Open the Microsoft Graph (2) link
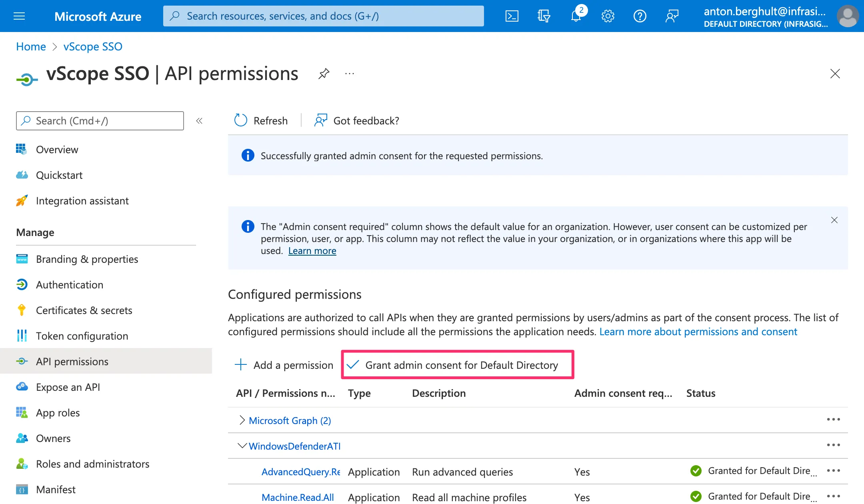Image resolution: width=864 pixels, height=504 pixels. click(290, 420)
